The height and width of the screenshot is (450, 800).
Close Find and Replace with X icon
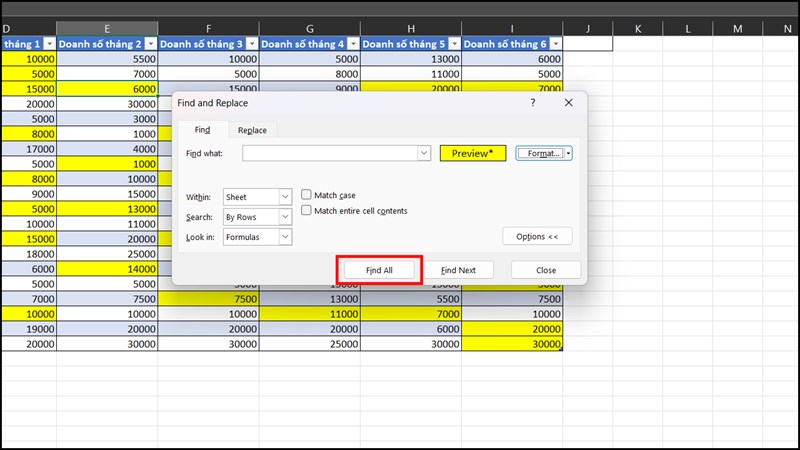(x=568, y=103)
